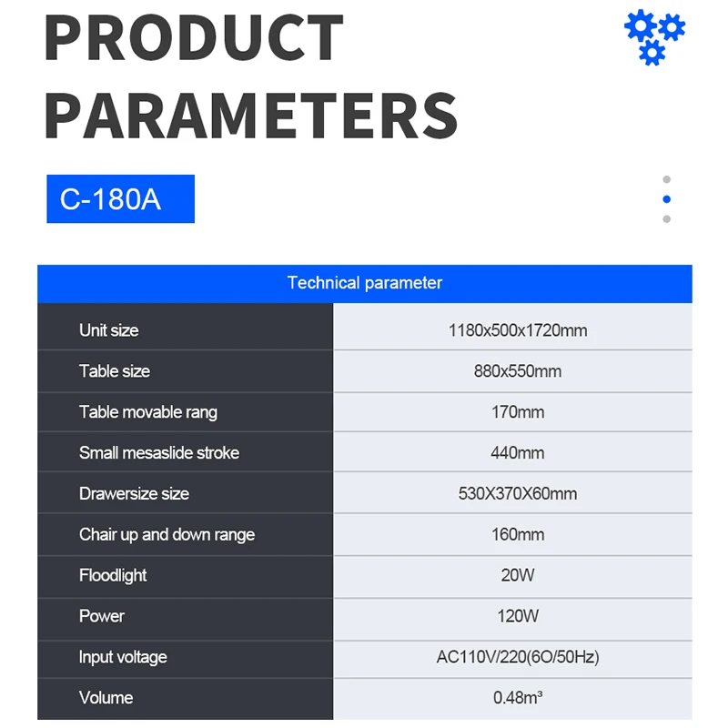Image resolution: width=728 pixels, height=728 pixels.
Task: Click the AC110V/220 voltage value
Action: click(518, 657)
